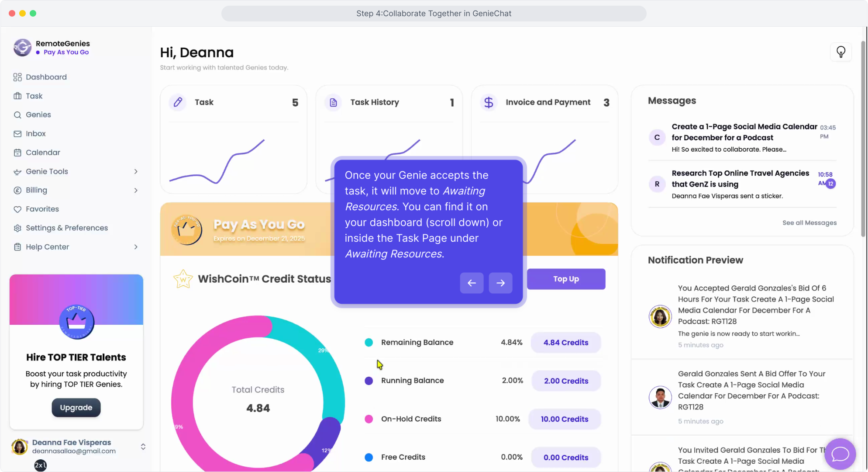The image size is (868, 472).
Task: Expand the Genie Tools submenu
Action: point(136,171)
